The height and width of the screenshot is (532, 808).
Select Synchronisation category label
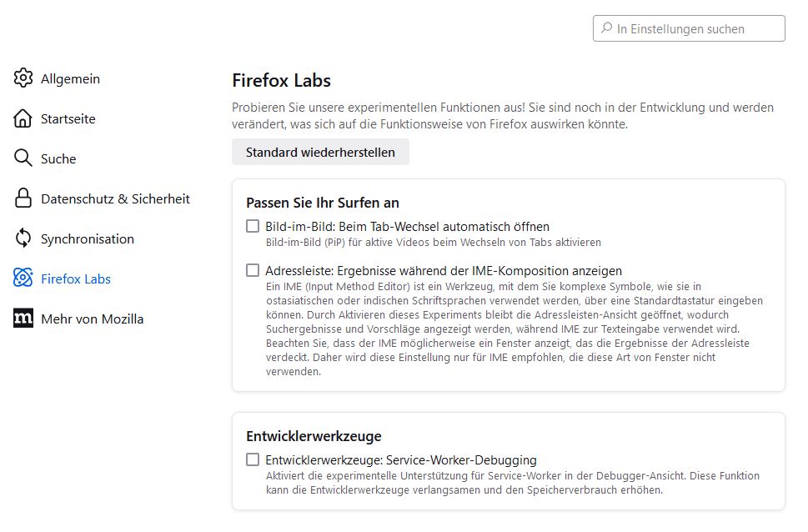coord(88,238)
